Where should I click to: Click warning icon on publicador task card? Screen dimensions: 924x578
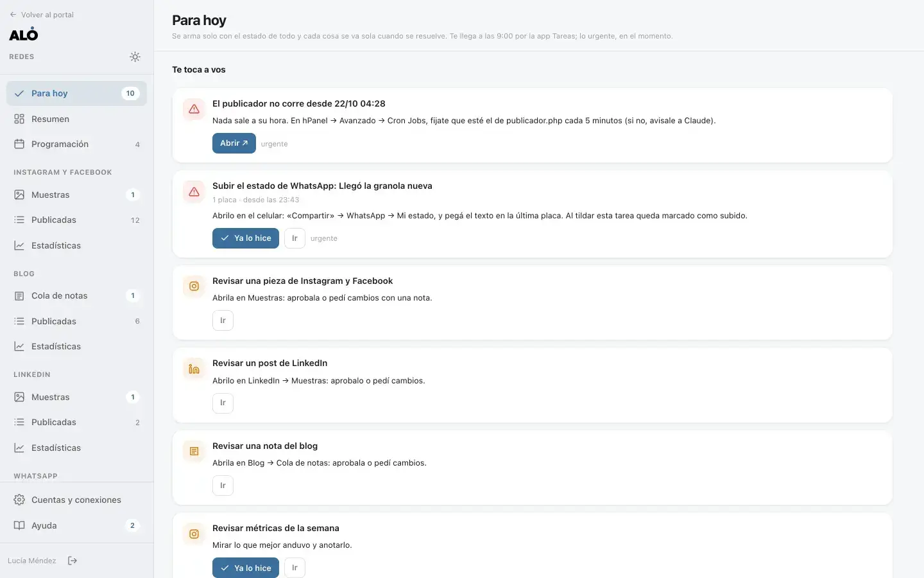click(x=194, y=109)
